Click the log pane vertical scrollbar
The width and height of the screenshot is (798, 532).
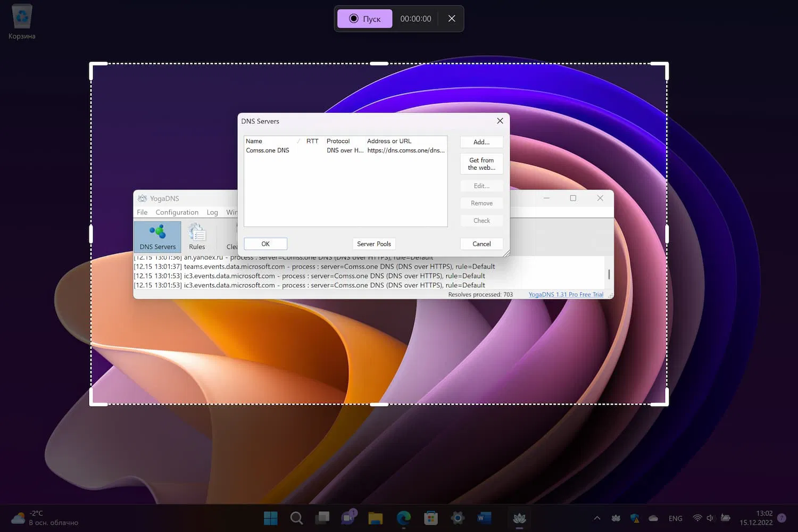point(609,275)
